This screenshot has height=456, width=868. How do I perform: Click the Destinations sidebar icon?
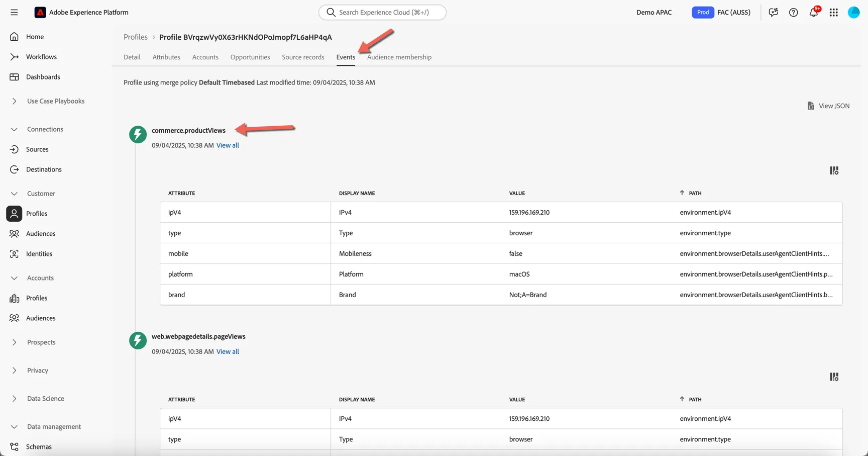(14, 169)
